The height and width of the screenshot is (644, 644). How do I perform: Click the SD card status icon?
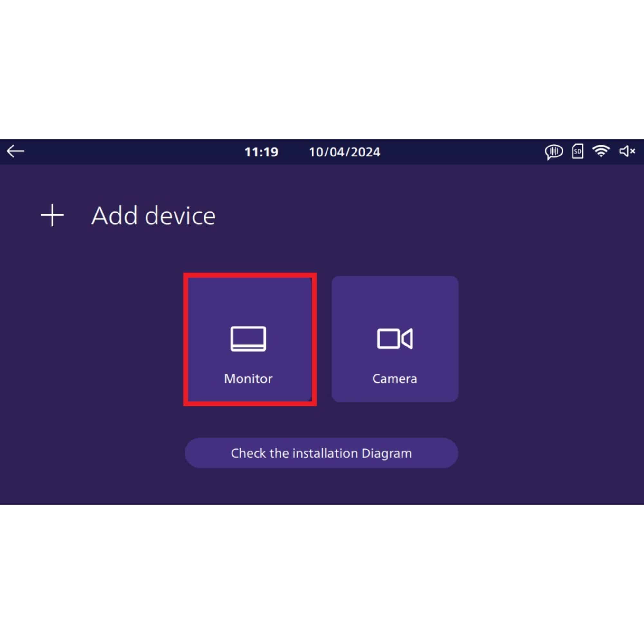click(578, 151)
